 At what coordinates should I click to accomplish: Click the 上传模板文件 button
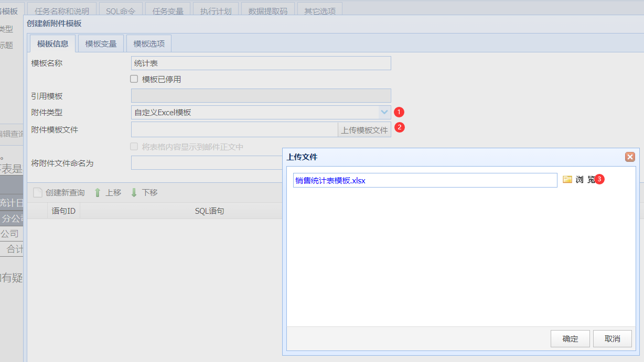click(364, 130)
